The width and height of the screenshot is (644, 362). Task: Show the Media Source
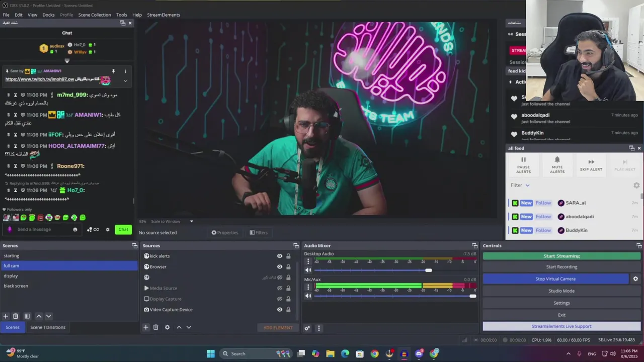[280, 288]
